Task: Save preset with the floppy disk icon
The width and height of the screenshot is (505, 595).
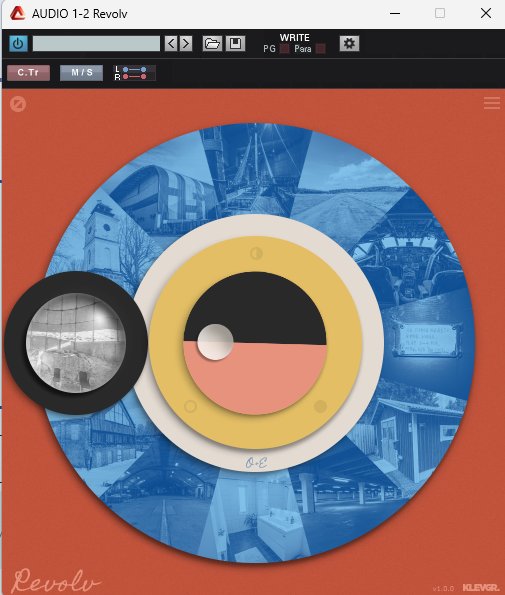Action: pyautogui.click(x=235, y=44)
